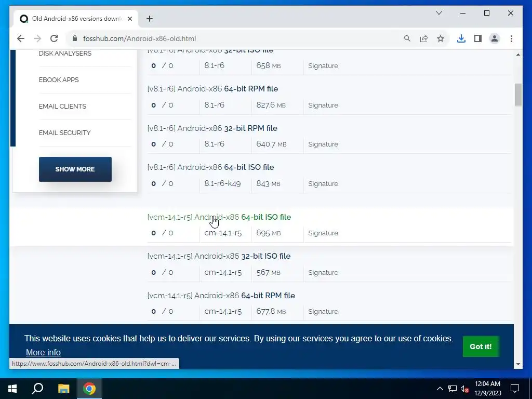This screenshot has width=532, height=399.
Task: Download v8.1-r6 64-bit ISO file
Action: pos(211,167)
